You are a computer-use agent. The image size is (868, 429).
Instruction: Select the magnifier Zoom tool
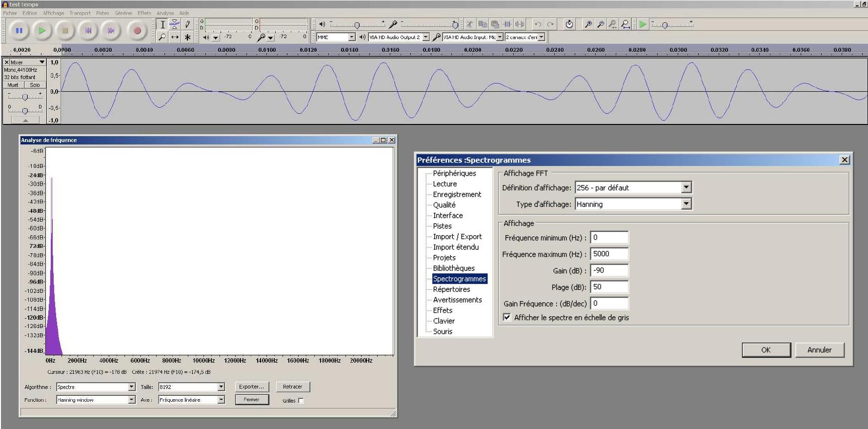(162, 37)
